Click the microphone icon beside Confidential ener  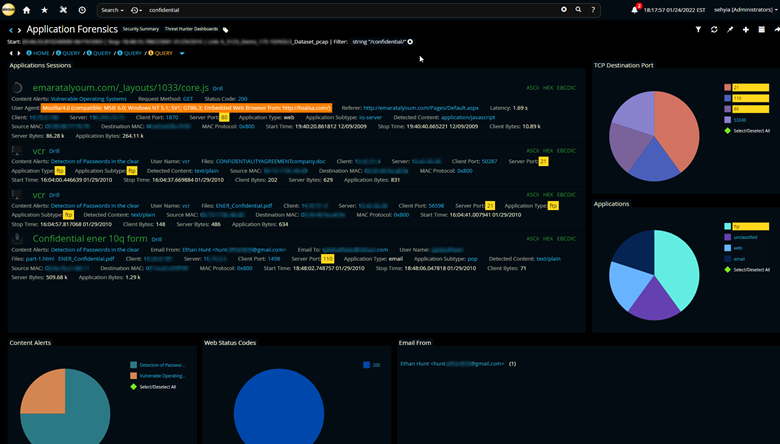[x=17, y=239]
